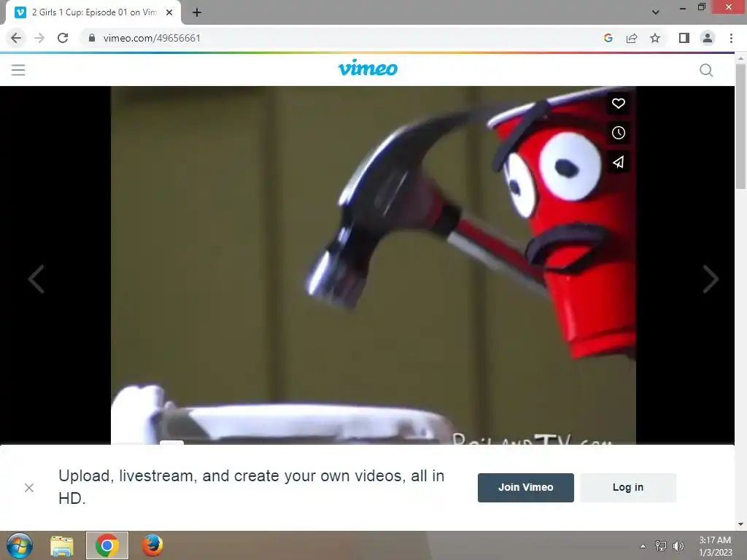Go to previous video with left arrow
Viewport: 747px width, 560px height.
tap(36, 279)
